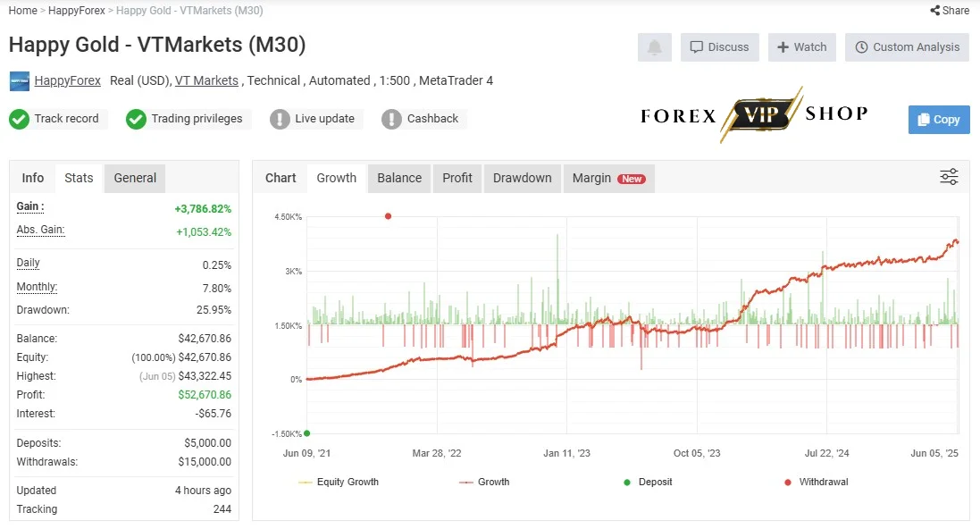Click the $5,000.00 deposits value
Viewport: 980px width, 529px height.
[207, 443]
